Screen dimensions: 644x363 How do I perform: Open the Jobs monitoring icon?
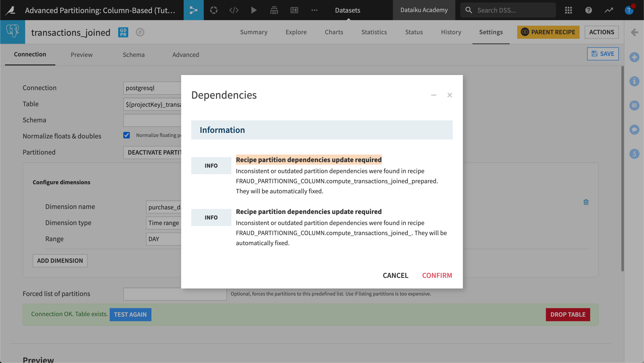pos(274,10)
